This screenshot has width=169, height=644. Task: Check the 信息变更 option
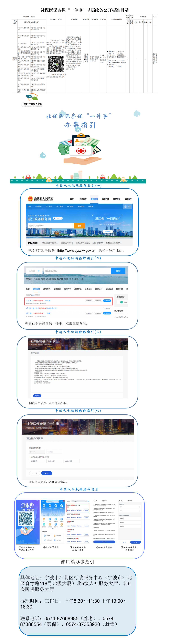point(54,461)
